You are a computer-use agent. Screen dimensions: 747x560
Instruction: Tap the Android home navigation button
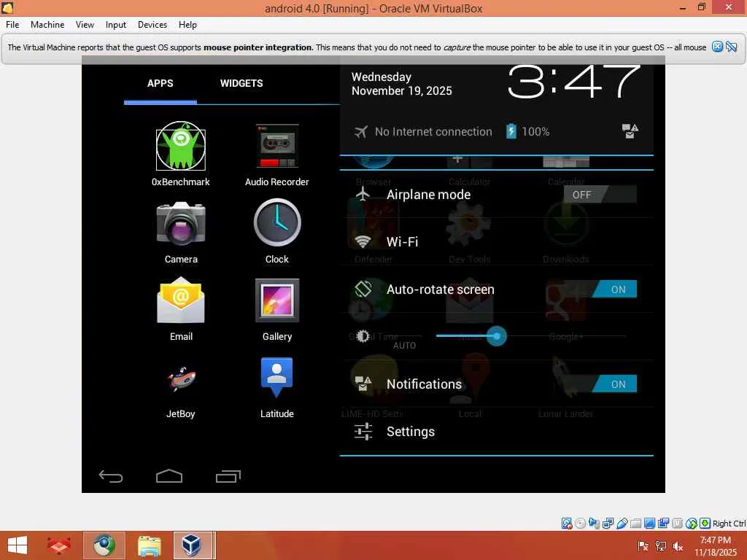pos(169,476)
